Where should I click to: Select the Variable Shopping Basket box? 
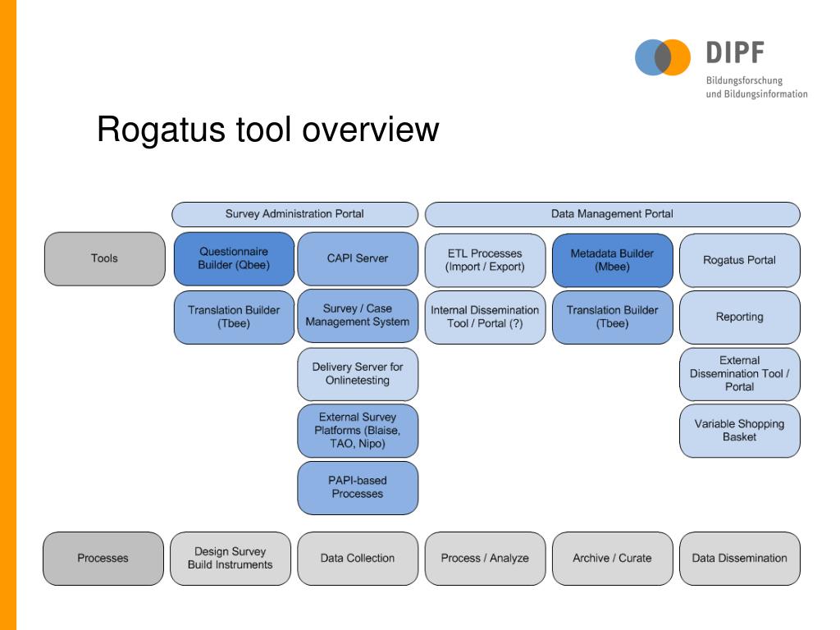740,431
